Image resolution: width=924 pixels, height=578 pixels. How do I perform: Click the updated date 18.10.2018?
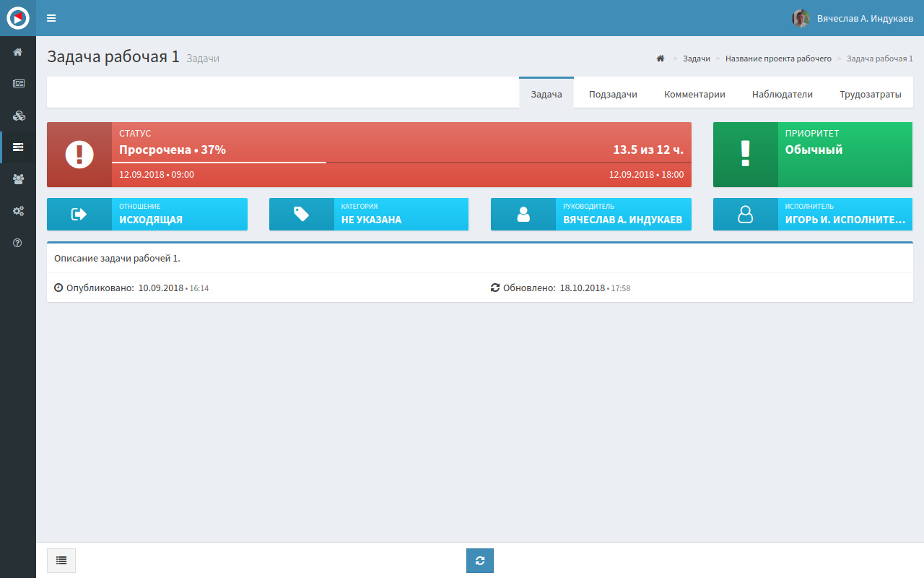(x=583, y=288)
